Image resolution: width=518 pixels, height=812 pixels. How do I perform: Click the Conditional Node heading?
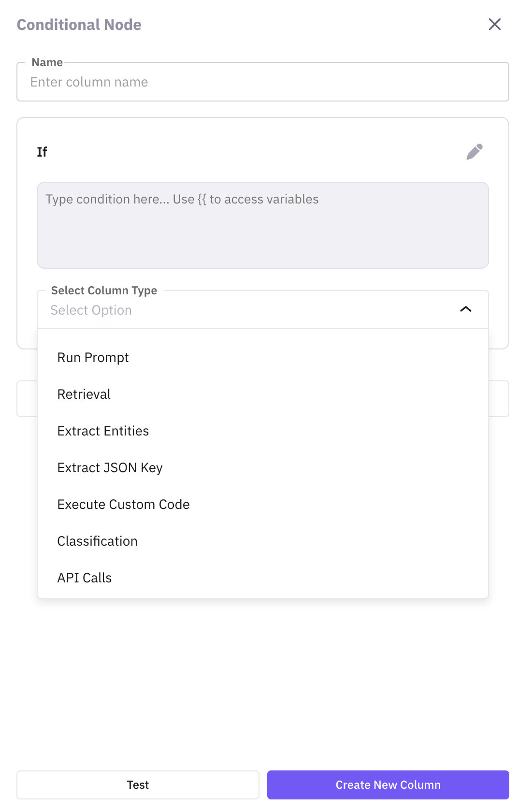point(79,25)
